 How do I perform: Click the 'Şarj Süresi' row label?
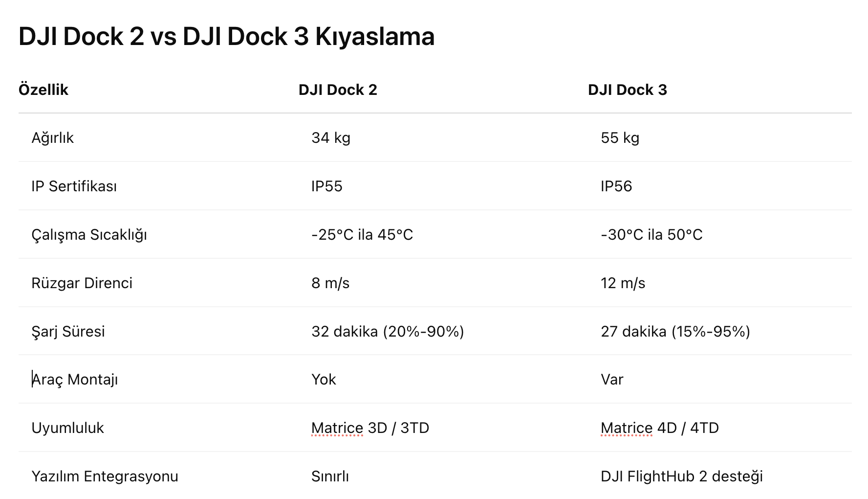click(x=68, y=332)
